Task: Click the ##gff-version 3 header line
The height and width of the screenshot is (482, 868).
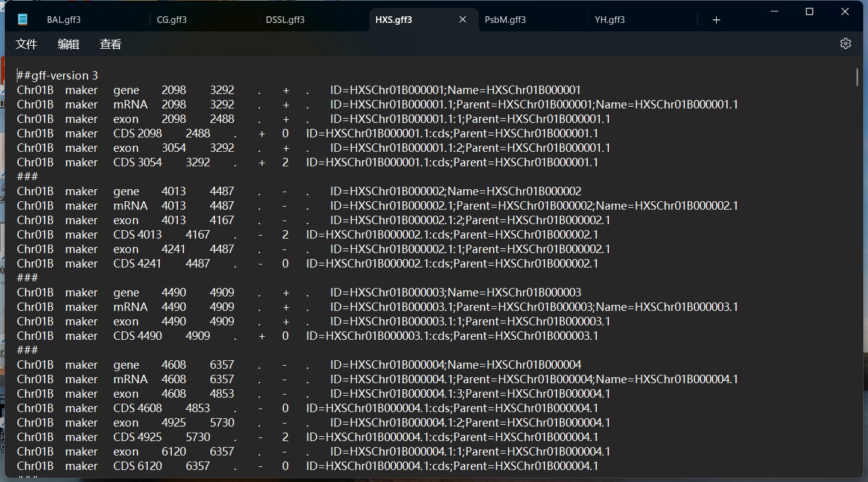Action: point(57,75)
